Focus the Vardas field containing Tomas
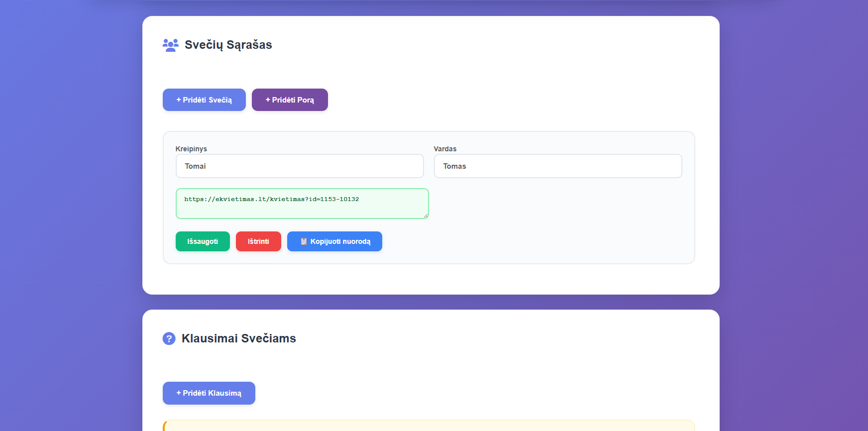868x431 pixels. pyautogui.click(x=557, y=166)
